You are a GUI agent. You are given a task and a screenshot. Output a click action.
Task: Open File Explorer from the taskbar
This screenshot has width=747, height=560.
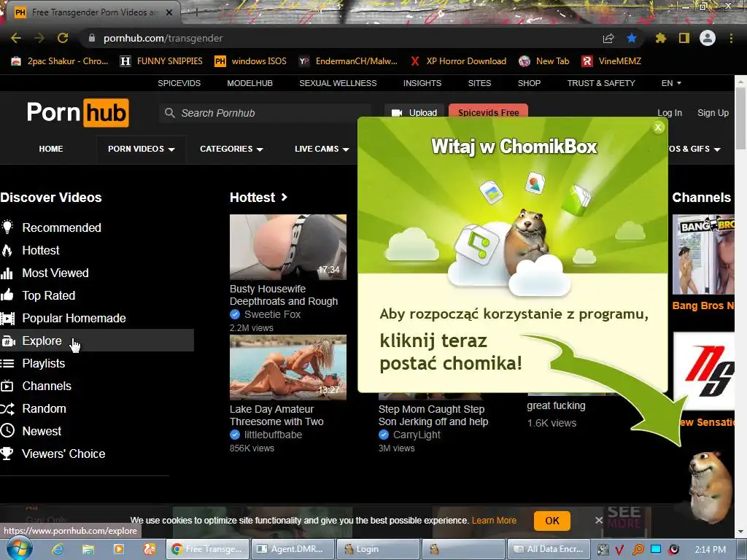point(88,549)
